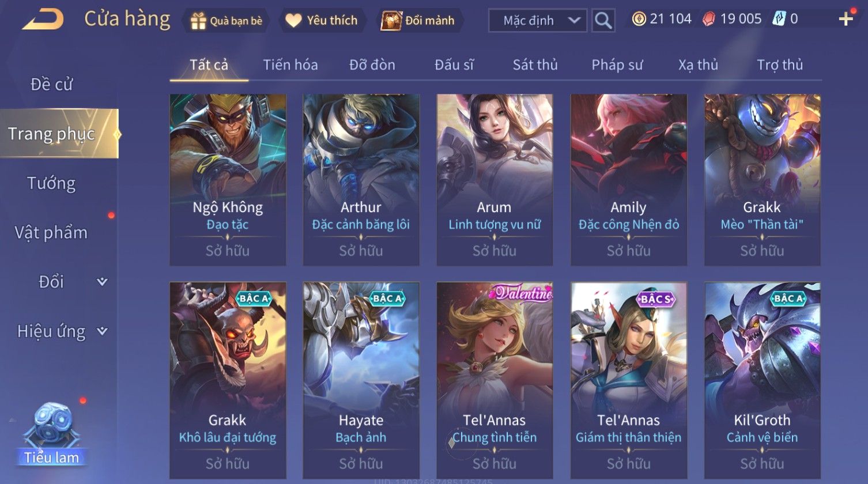Click the back arrow icon

coord(43,19)
